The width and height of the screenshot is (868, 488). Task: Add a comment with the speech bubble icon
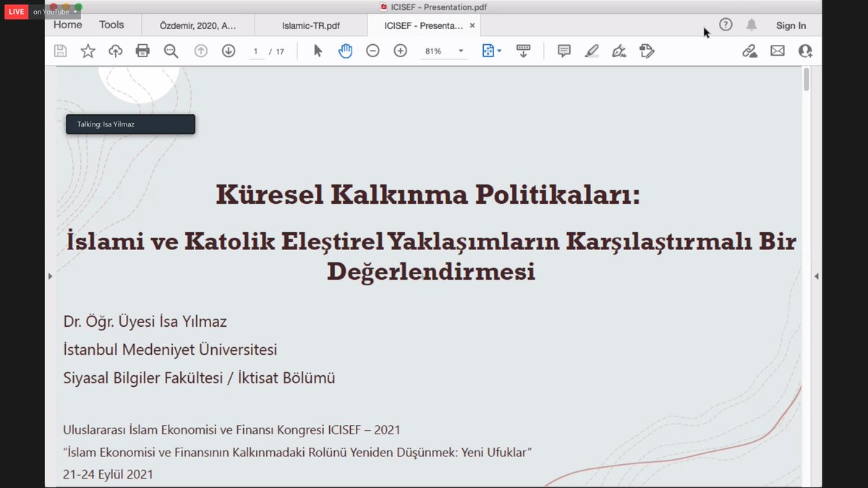(564, 51)
